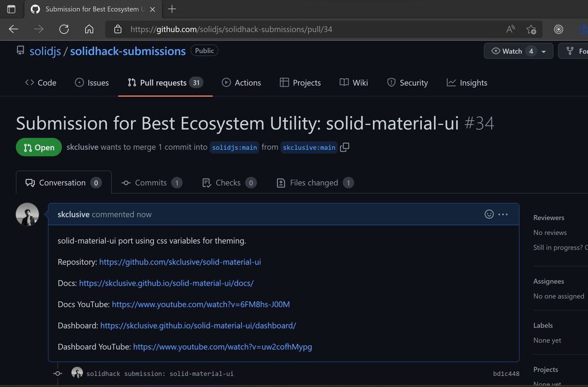Click the 'No one assigned' text
Viewport: 588px width, 387px height.
click(559, 296)
